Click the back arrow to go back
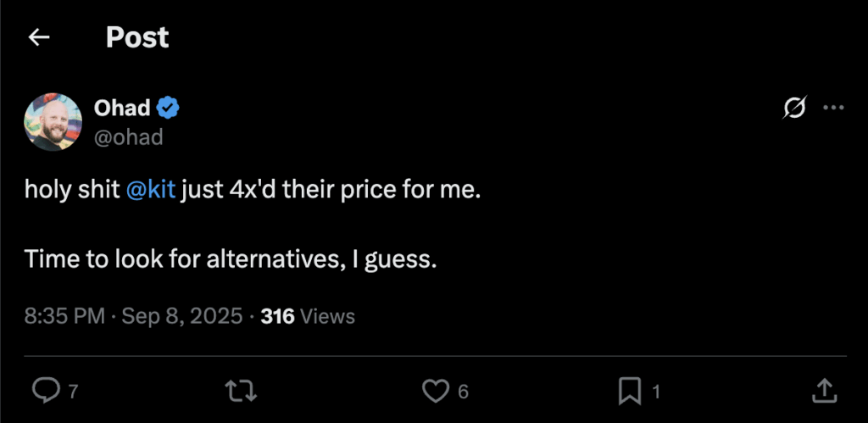The height and width of the screenshot is (423, 868). [39, 37]
